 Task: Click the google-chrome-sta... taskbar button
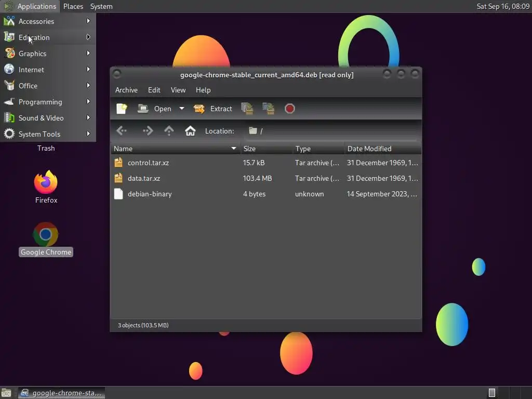pyautogui.click(x=61, y=393)
